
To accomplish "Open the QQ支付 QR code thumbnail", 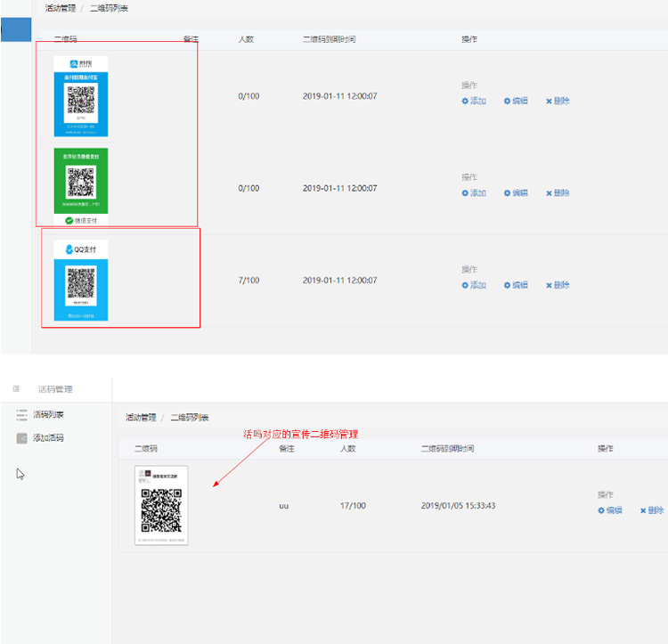I will (81, 281).
